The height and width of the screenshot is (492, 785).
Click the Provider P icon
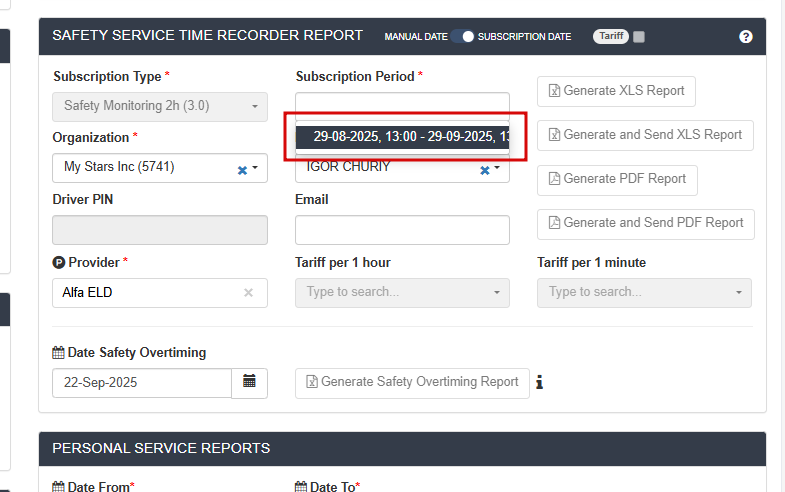tap(59, 262)
